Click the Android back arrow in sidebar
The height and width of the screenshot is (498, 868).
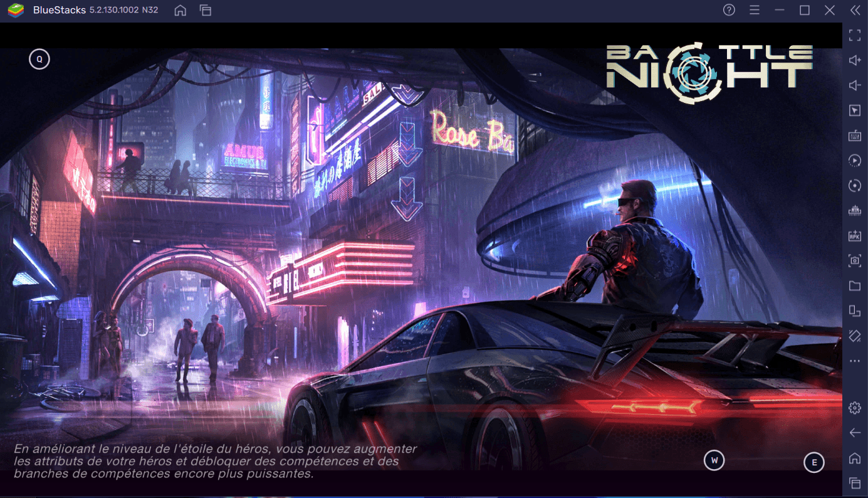pos(855,433)
